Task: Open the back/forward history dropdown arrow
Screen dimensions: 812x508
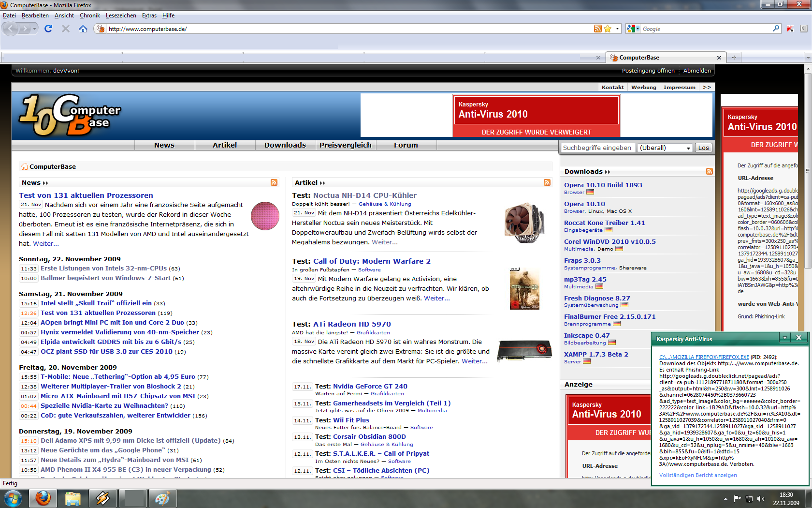Action: pyautogui.click(x=34, y=29)
